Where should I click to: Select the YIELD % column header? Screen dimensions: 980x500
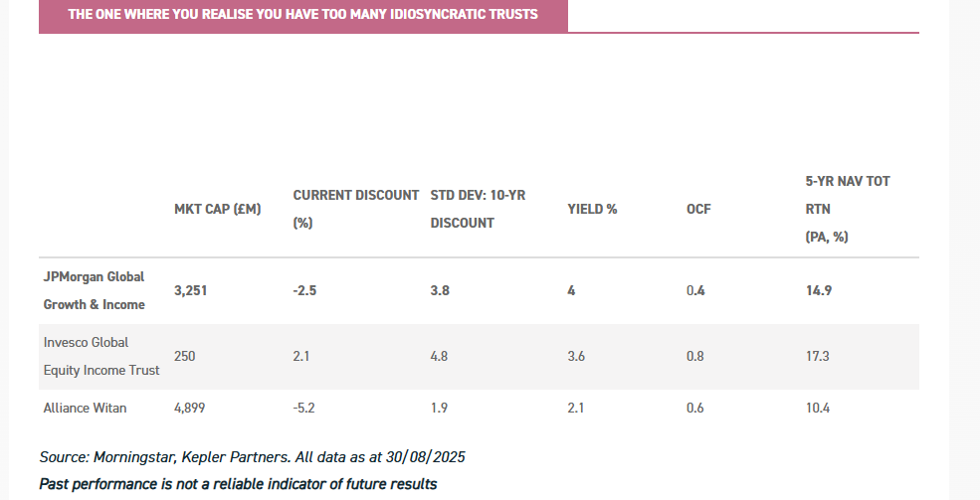[x=592, y=210]
